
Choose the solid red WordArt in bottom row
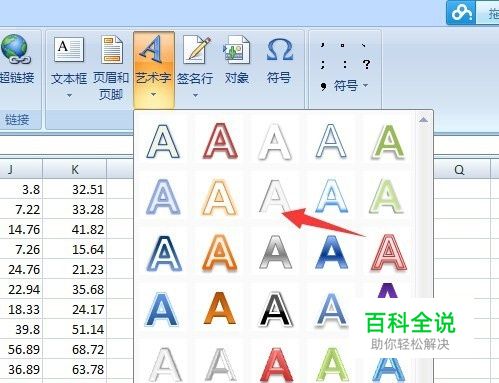276,365
